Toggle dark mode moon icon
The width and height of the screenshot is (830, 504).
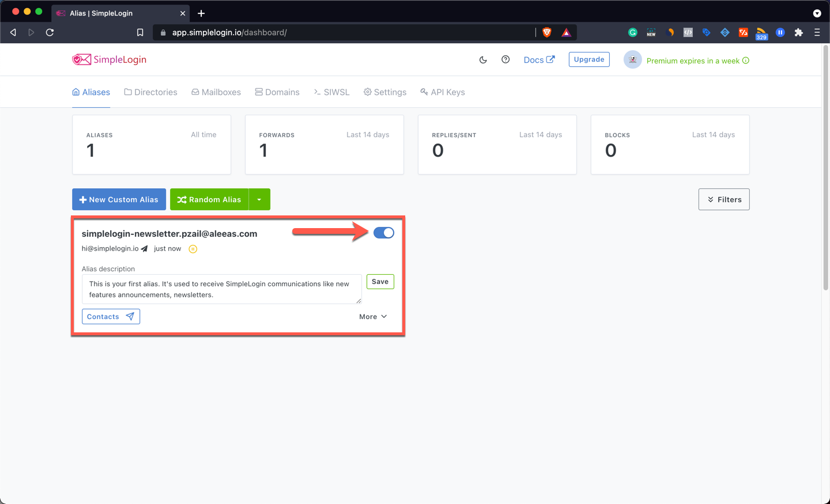pyautogui.click(x=483, y=59)
